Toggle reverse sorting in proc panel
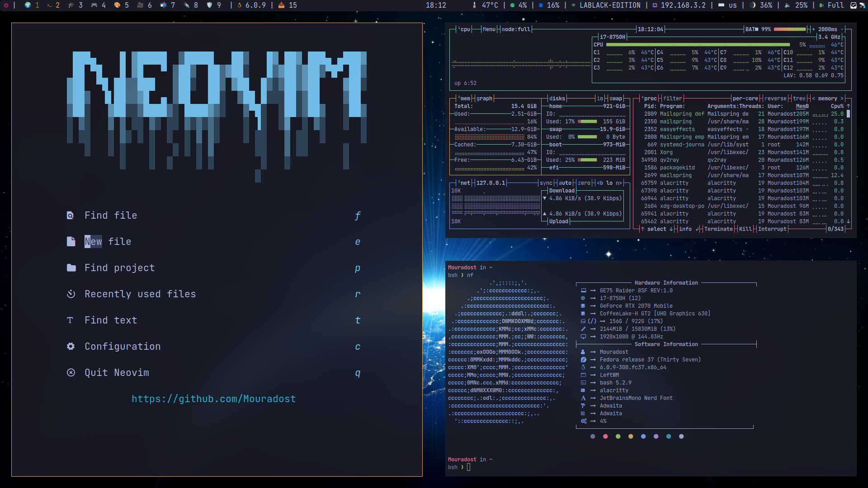Viewport: 868px width, 488px height. pos(775,99)
